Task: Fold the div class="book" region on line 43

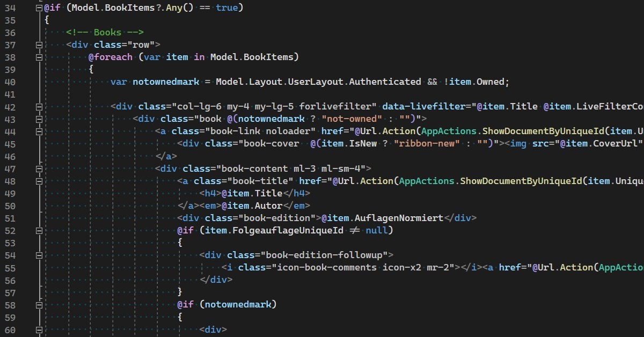Action: click(38, 119)
